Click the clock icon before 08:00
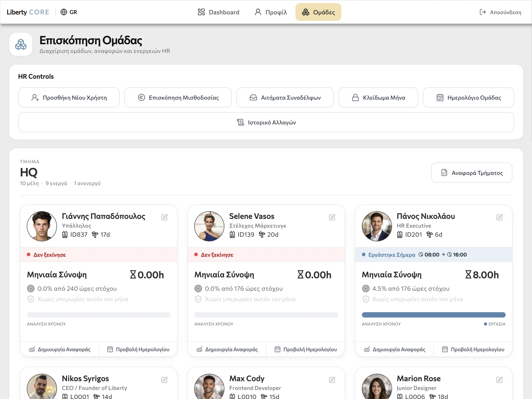The width and height of the screenshot is (532, 399). 421,254
